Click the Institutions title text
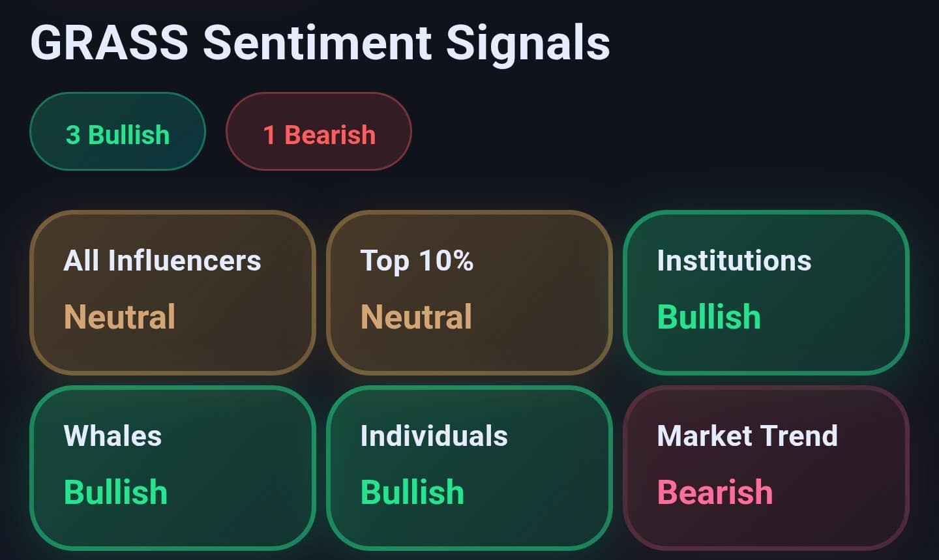 734,261
